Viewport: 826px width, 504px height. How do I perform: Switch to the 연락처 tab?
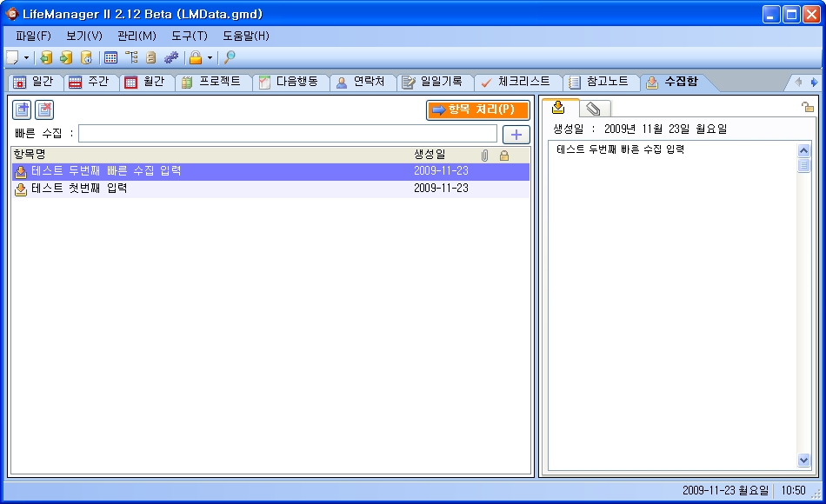[363, 82]
